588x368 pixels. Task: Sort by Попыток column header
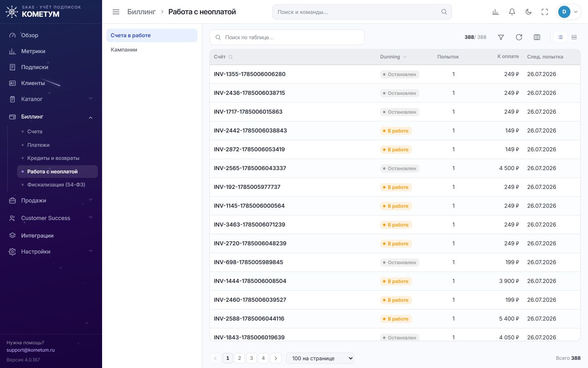448,57
